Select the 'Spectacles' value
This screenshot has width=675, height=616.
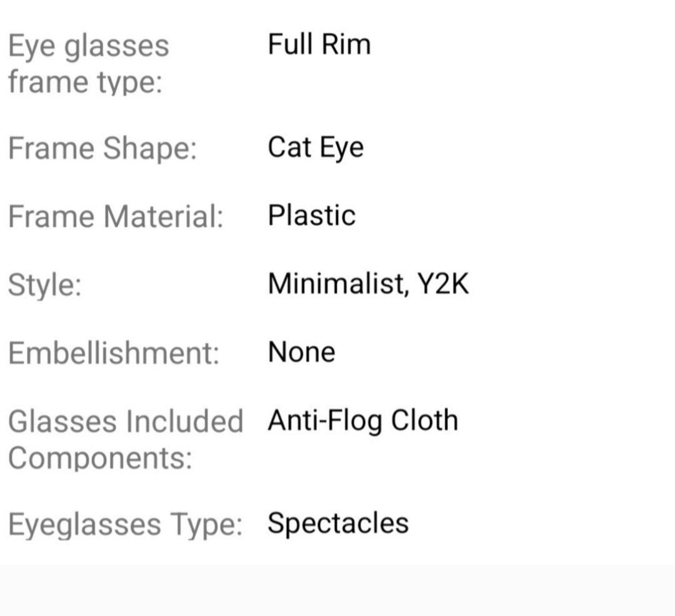[x=338, y=523]
